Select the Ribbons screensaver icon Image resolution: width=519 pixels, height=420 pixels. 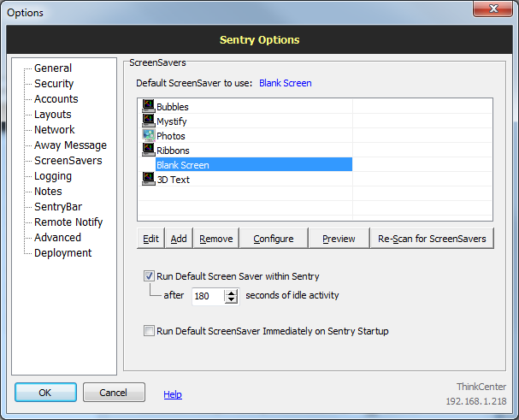click(x=148, y=150)
